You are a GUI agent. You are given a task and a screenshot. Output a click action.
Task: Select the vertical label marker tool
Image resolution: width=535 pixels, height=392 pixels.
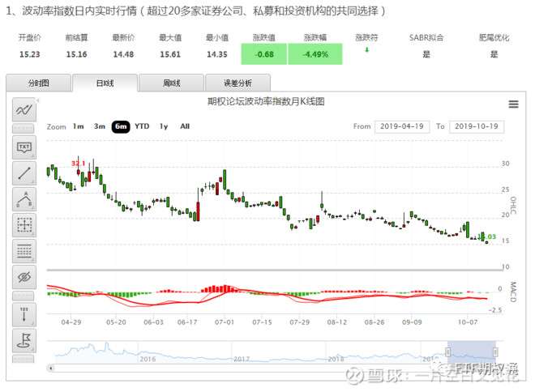click(24, 314)
